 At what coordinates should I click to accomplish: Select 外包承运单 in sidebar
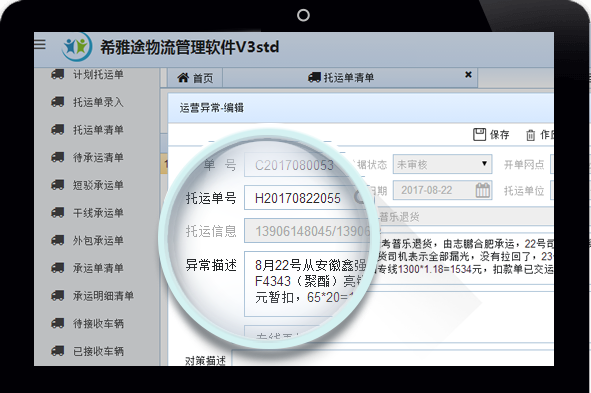click(x=98, y=240)
